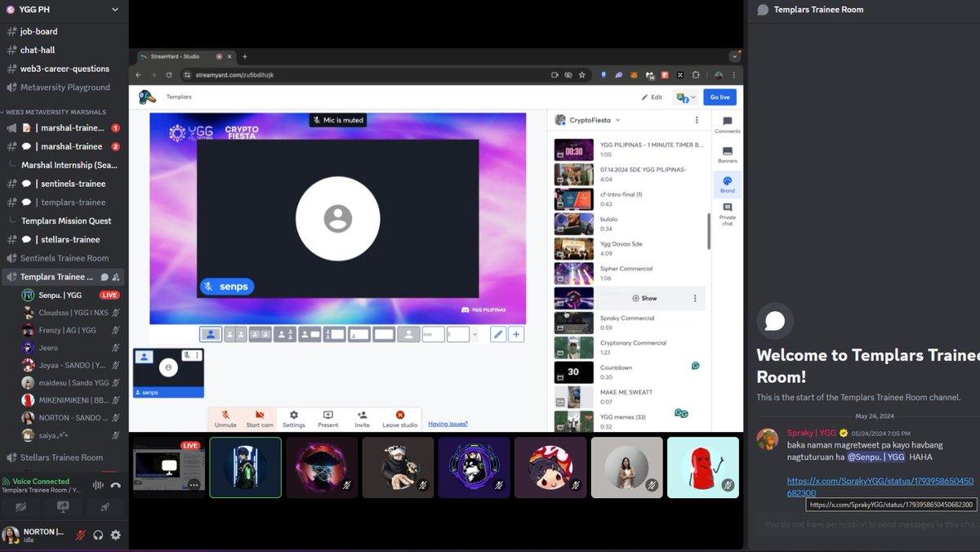This screenshot has height=552, width=980.
Task: Open Chrome extensions puzzle icon
Action: tap(696, 74)
